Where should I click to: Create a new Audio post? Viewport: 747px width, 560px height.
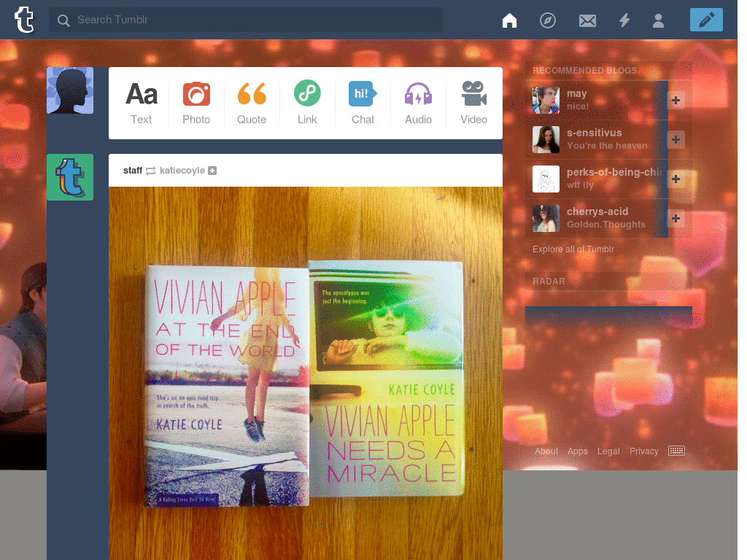(418, 103)
